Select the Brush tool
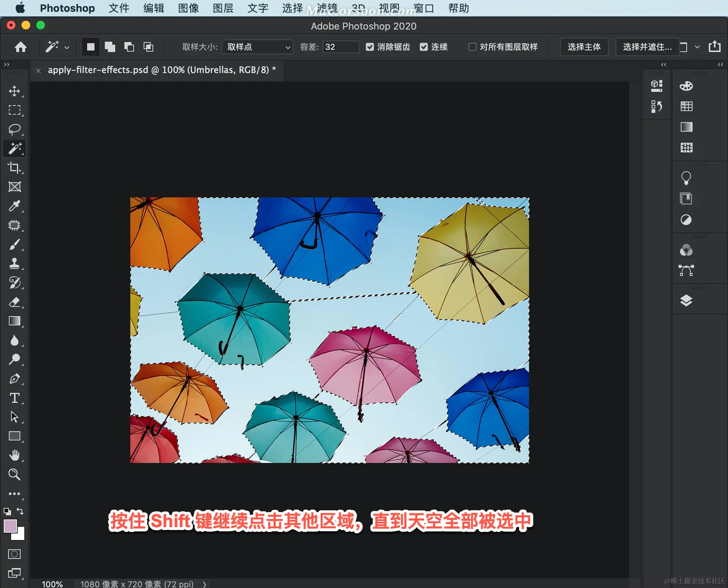This screenshot has height=588, width=728. tap(14, 244)
